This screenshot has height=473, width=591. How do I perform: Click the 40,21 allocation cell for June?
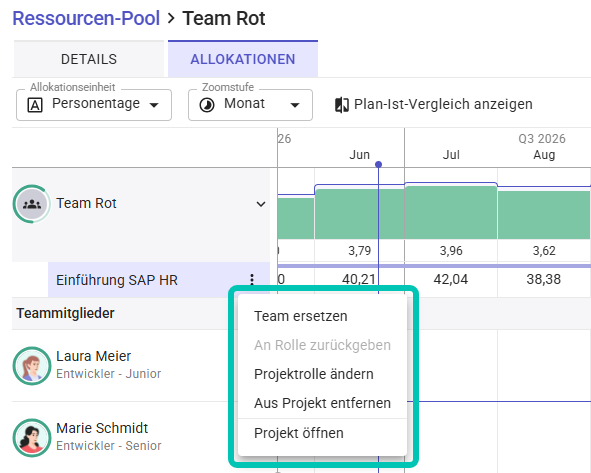coord(359,279)
